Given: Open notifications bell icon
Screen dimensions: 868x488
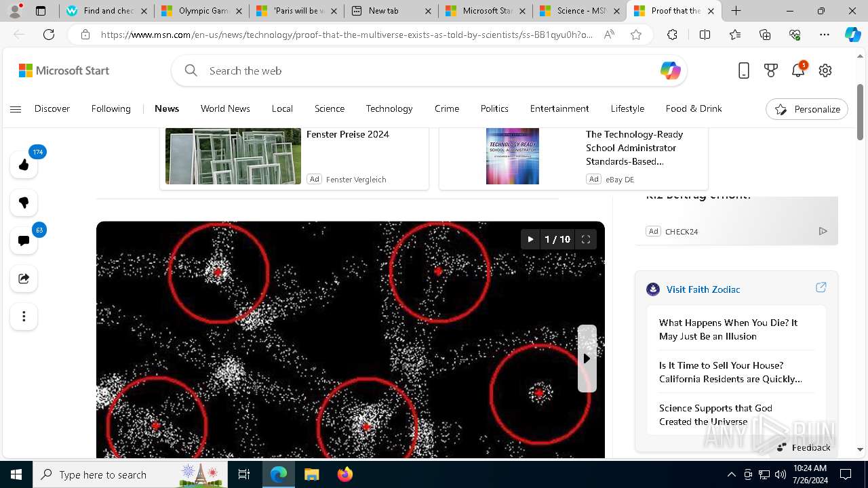Looking at the screenshot, I should (798, 70).
